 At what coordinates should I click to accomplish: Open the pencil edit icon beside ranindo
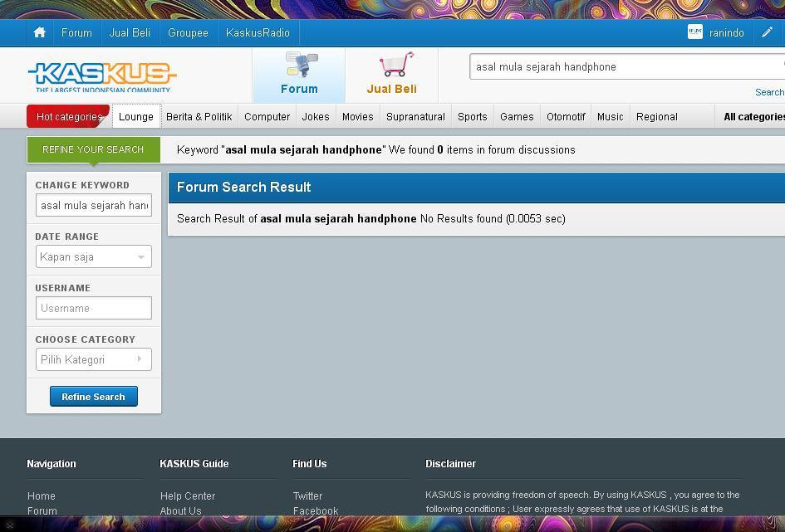(x=767, y=32)
